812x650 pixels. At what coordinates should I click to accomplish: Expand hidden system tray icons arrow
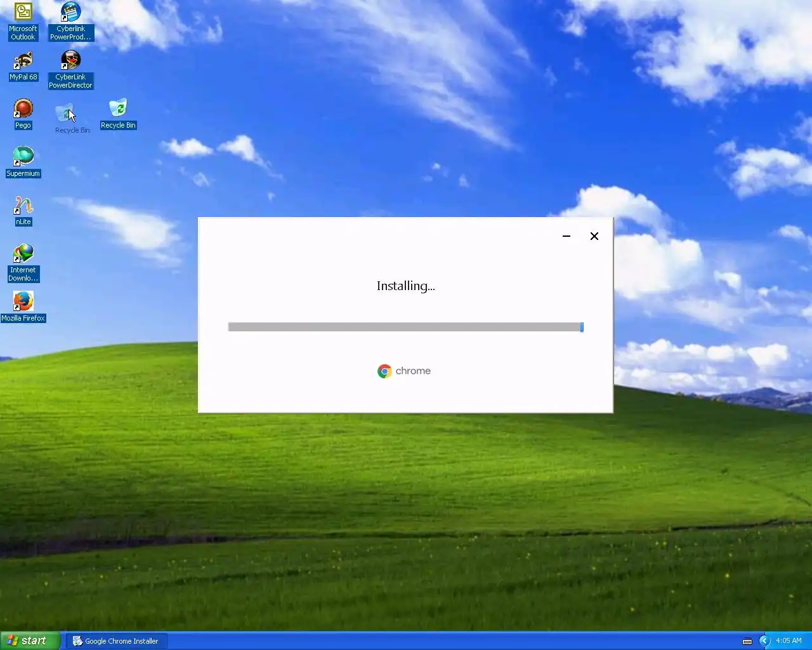pos(764,641)
